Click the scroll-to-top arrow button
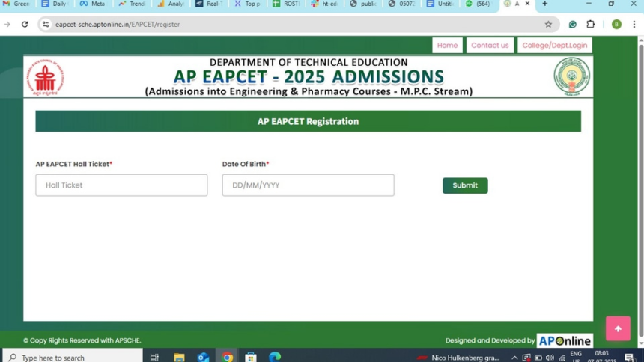Viewport: 644px width, 362px height. coord(618,328)
